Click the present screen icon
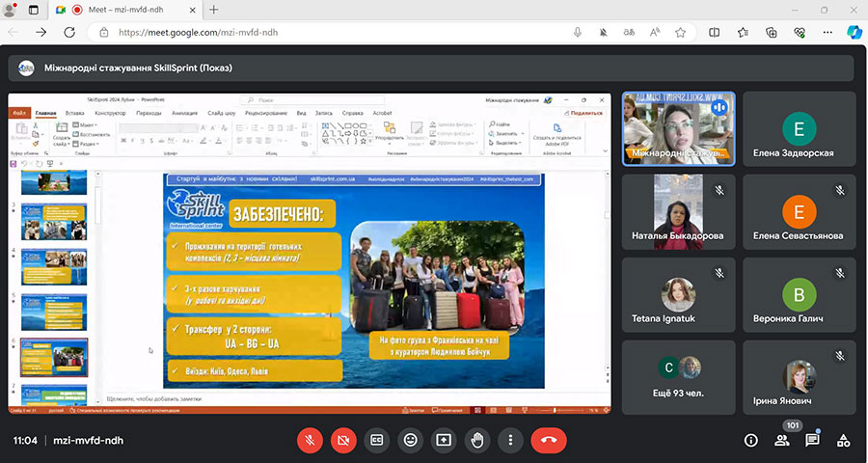The height and width of the screenshot is (463, 868). click(444, 440)
